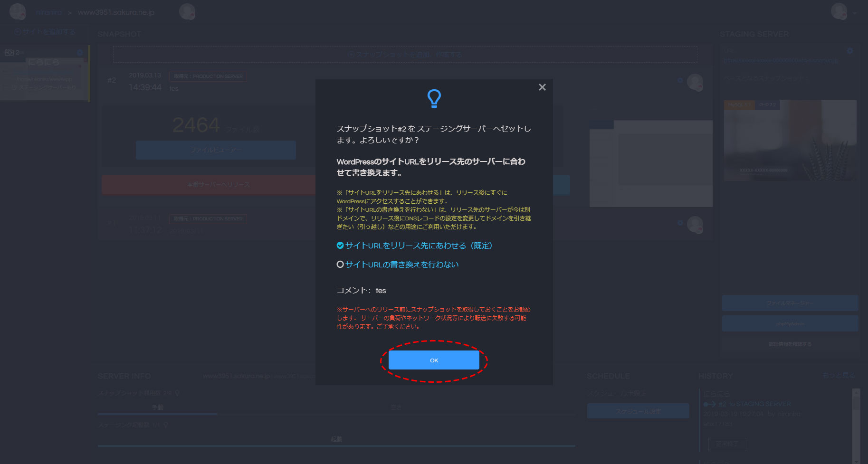868x464 pixels.
Task: Click the History panel scrollbar
Action: point(856,423)
